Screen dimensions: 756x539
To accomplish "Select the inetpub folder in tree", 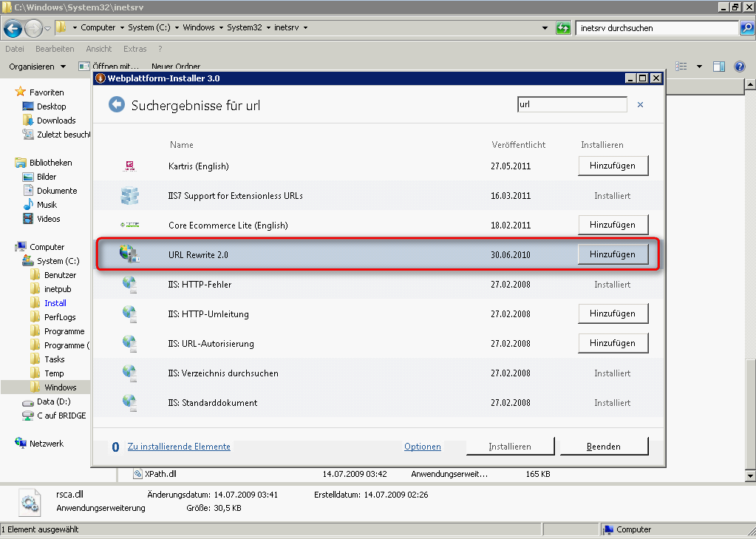I will (x=58, y=289).
